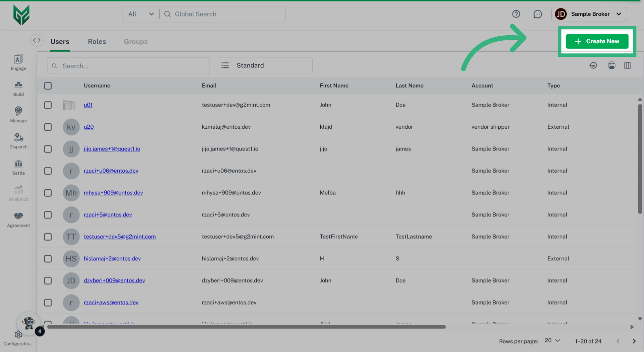Check the box for user u01
The height and width of the screenshot is (352, 644).
pos(48,105)
